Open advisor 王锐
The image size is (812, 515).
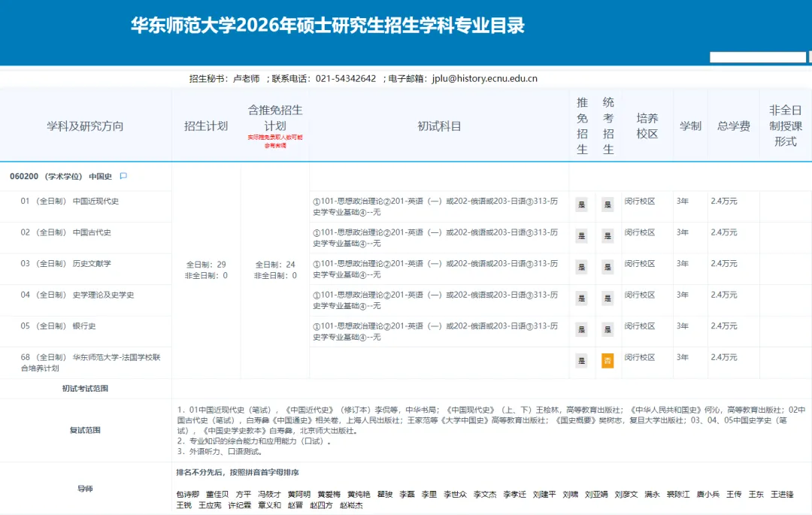(x=184, y=505)
